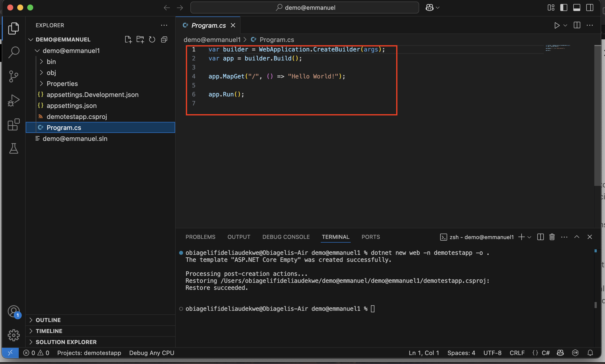Open appsettings.json file
Viewport: 605px width, 364px height.
pos(100,106)
